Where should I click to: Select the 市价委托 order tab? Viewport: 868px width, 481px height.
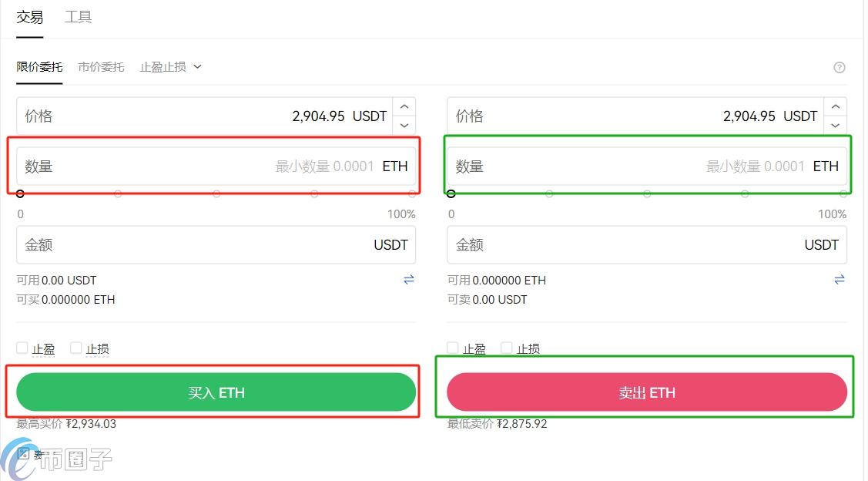(x=101, y=67)
